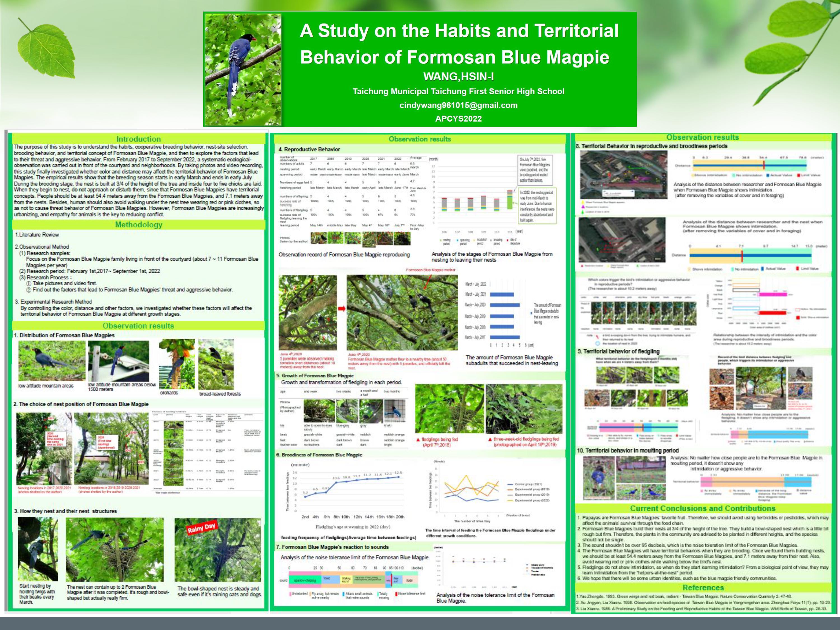Click the cindywang961015@gmail.com email address

pyautogui.click(x=458, y=105)
